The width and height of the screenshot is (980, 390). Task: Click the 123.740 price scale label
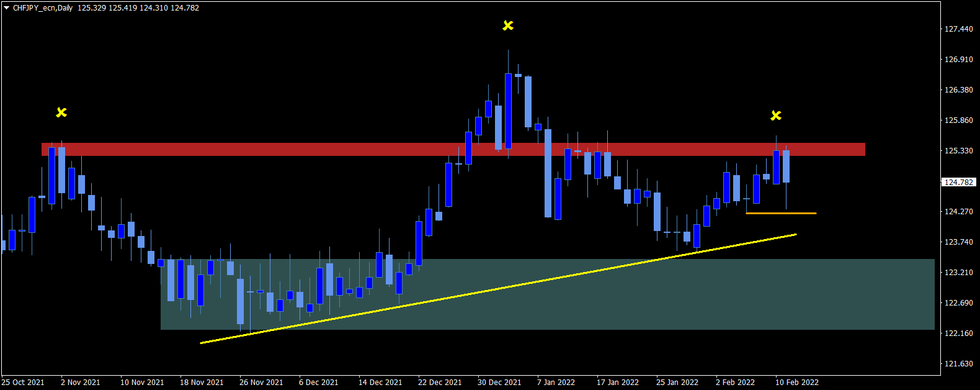pos(959,242)
